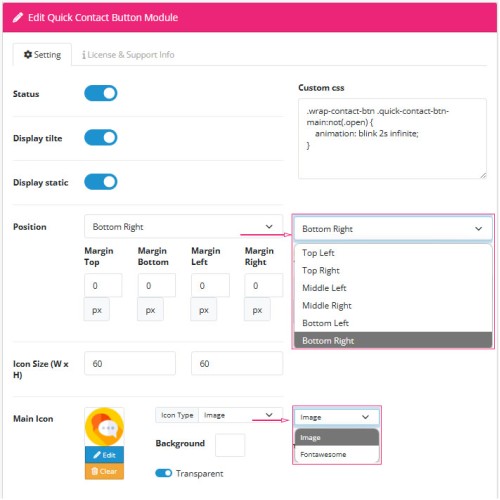Toggle the Display static switch
500x500 pixels.
pos(101,182)
